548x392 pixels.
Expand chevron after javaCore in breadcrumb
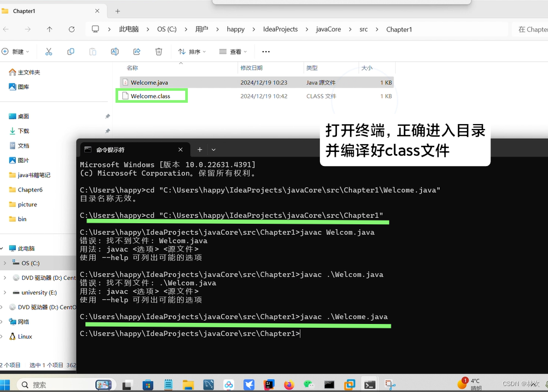point(350,29)
